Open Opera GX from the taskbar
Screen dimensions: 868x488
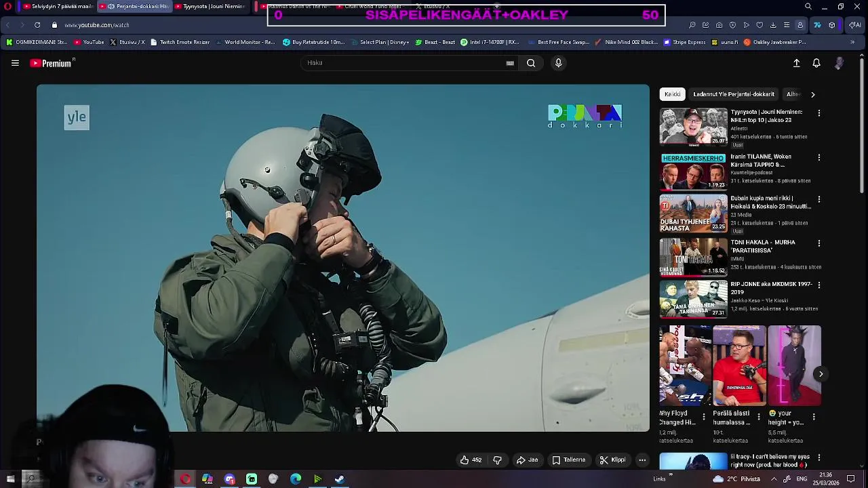[x=185, y=479]
